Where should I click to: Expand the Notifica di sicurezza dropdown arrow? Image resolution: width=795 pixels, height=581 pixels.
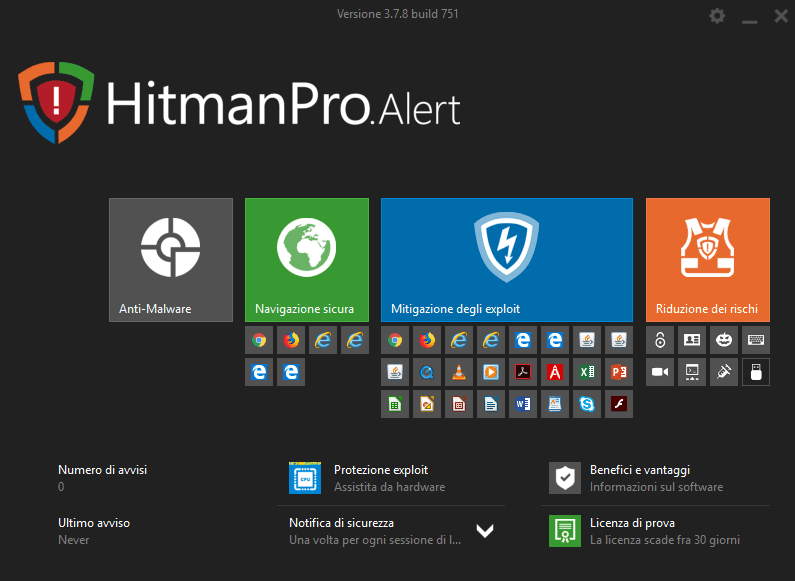[x=485, y=531]
